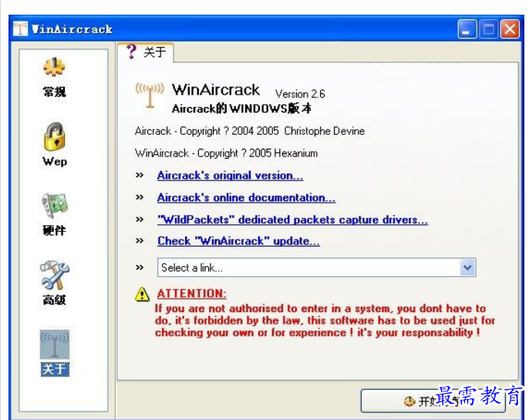Expand the Select a link dropdown arrow
The image size is (529, 420).
coord(467,267)
